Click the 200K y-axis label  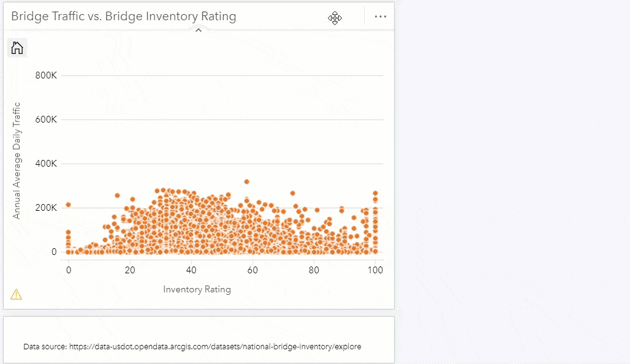point(46,208)
